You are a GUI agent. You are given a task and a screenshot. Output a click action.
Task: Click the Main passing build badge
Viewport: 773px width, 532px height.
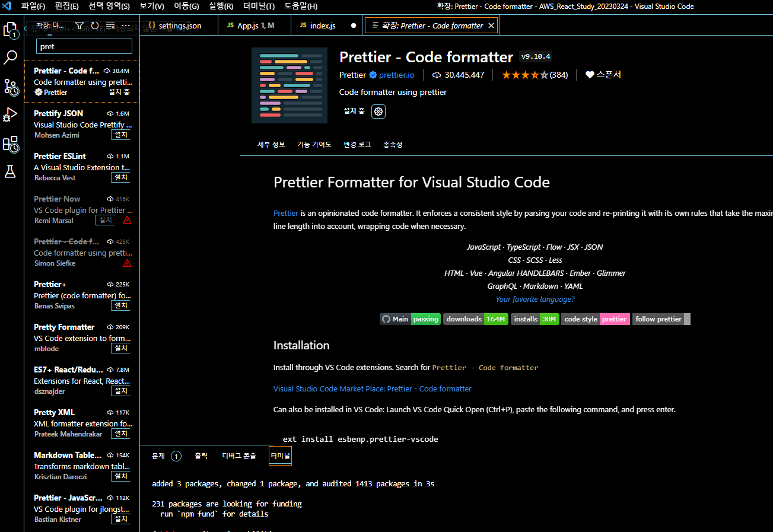[411, 319]
